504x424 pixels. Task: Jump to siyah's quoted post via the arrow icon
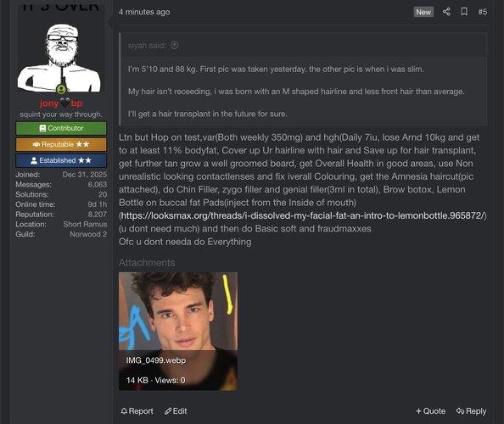point(175,45)
